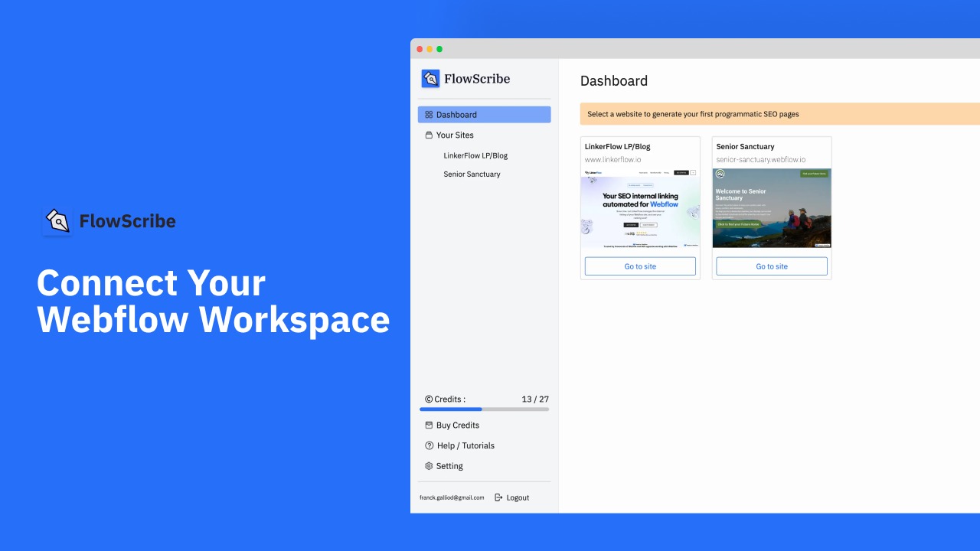The height and width of the screenshot is (551, 980).
Task: Click the large FlowScribe logo on blue panel
Action: point(57,221)
